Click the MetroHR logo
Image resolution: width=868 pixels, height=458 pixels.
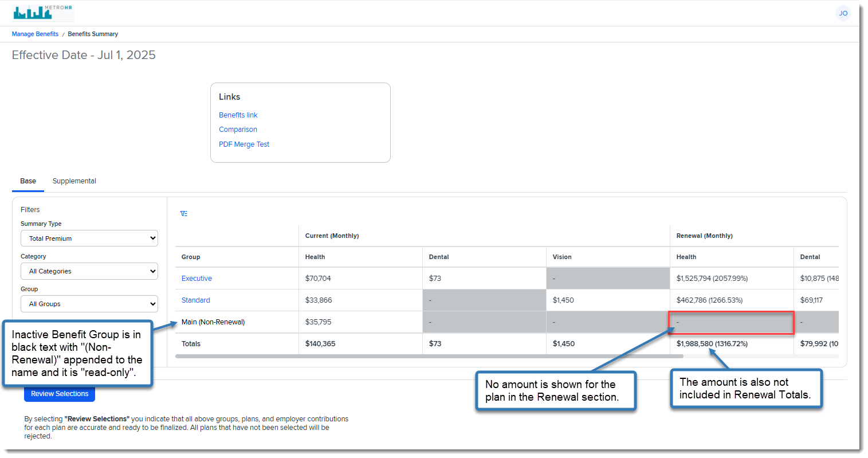[x=43, y=12]
